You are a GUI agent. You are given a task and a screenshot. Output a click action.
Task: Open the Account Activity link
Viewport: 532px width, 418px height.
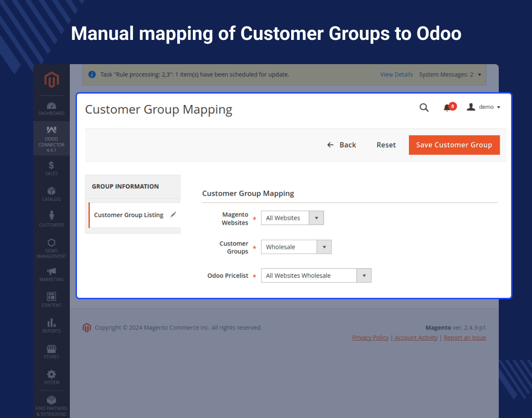[x=416, y=338]
